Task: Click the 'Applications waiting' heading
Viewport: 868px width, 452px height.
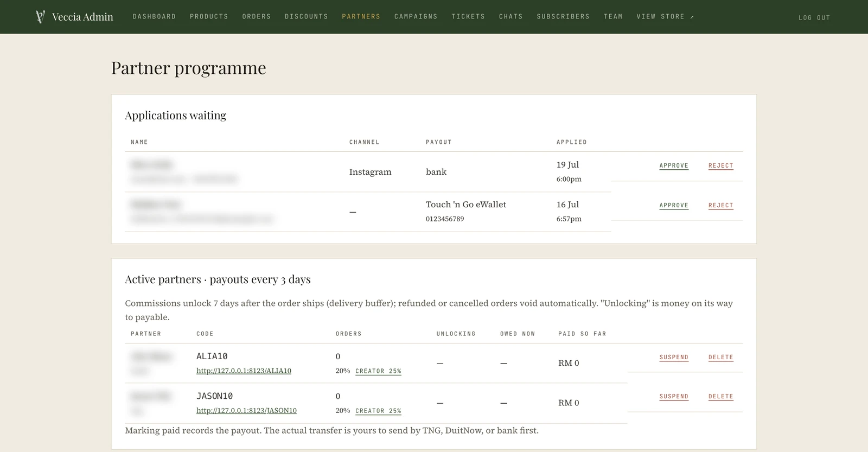Action: pos(176,115)
